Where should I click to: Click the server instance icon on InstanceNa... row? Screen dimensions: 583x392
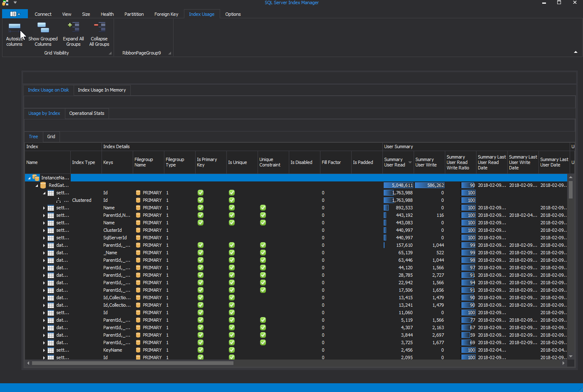click(36, 178)
